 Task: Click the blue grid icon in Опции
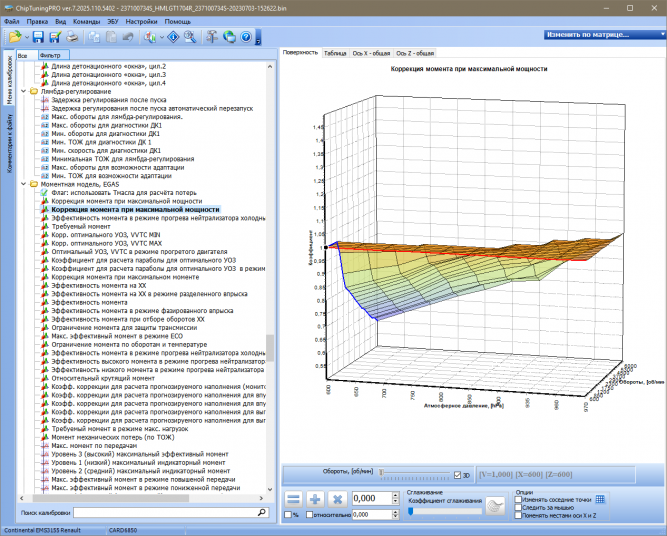tap(600, 499)
